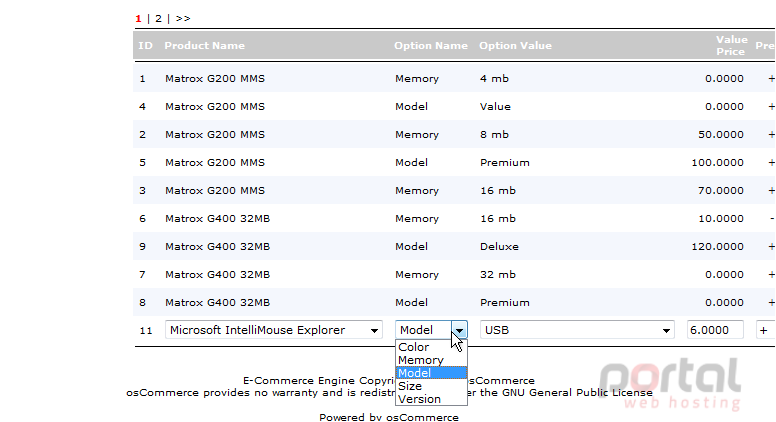Click the 120.0000 value price cell
This screenshot has height=422, width=776.
pos(717,246)
